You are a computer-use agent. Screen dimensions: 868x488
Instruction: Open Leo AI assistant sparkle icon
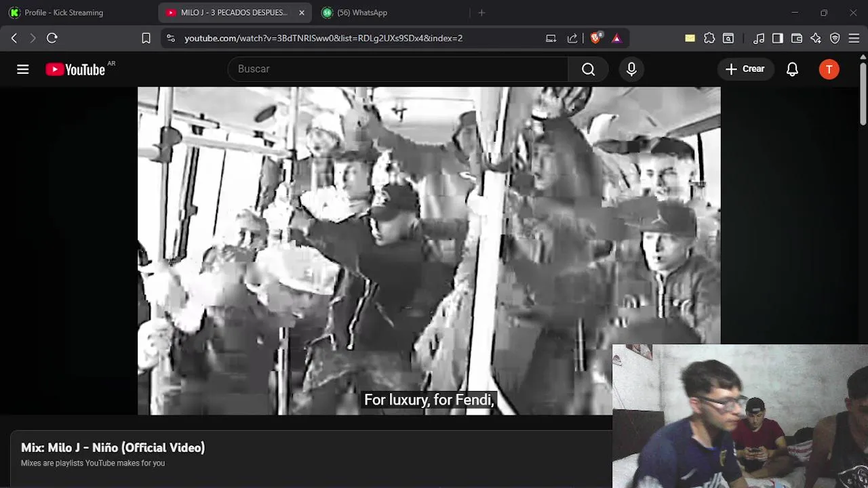click(x=816, y=38)
